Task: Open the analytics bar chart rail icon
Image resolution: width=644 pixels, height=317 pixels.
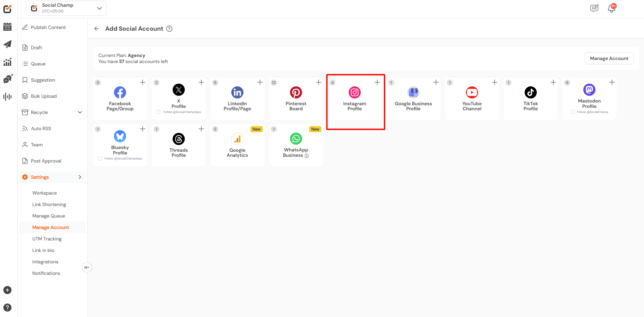Action: click(x=7, y=62)
